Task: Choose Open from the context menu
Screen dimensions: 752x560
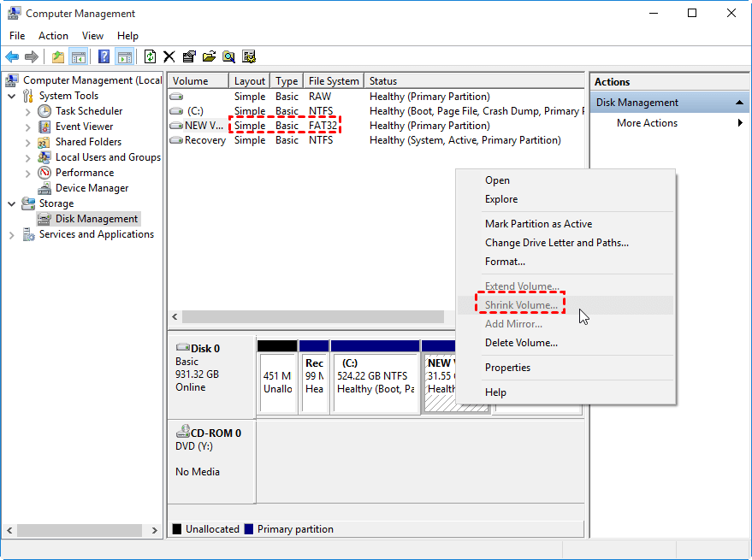Action: [x=565, y=180]
